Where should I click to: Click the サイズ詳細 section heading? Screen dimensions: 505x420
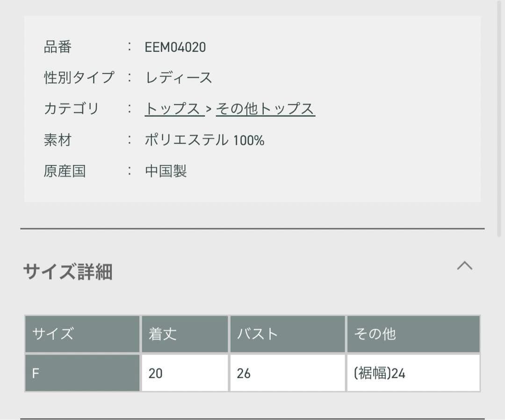[68, 271]
